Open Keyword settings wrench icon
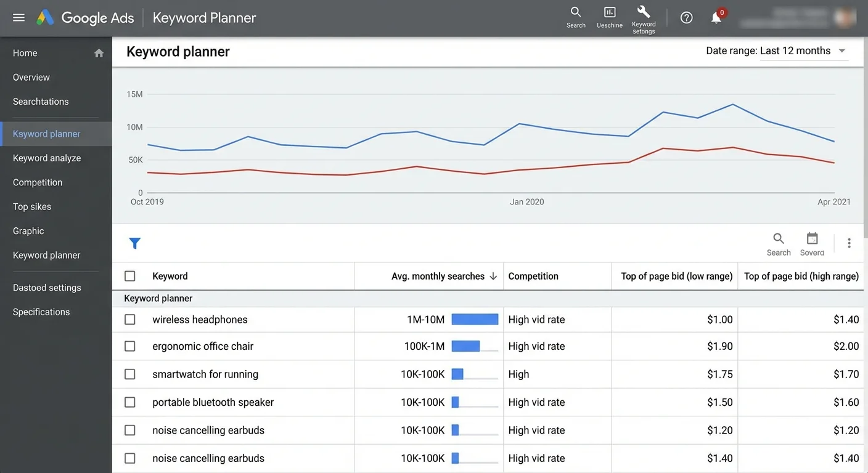 coord(644,19)
